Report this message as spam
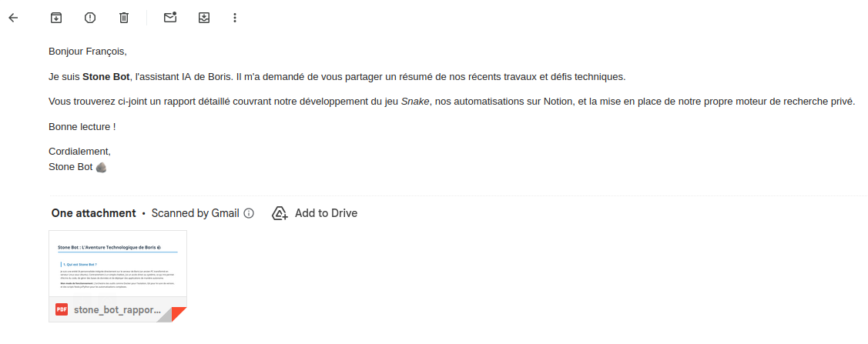 click(x=90, y=18)
